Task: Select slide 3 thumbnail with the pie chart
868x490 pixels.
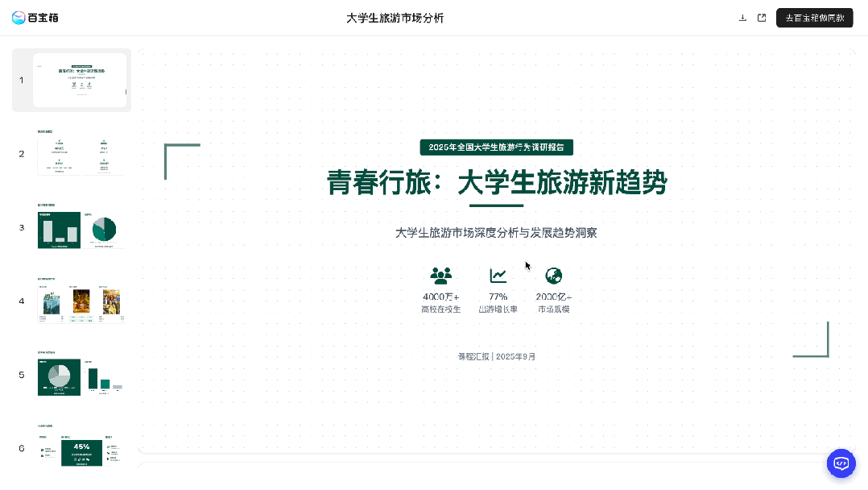Action: coord(81,227)
